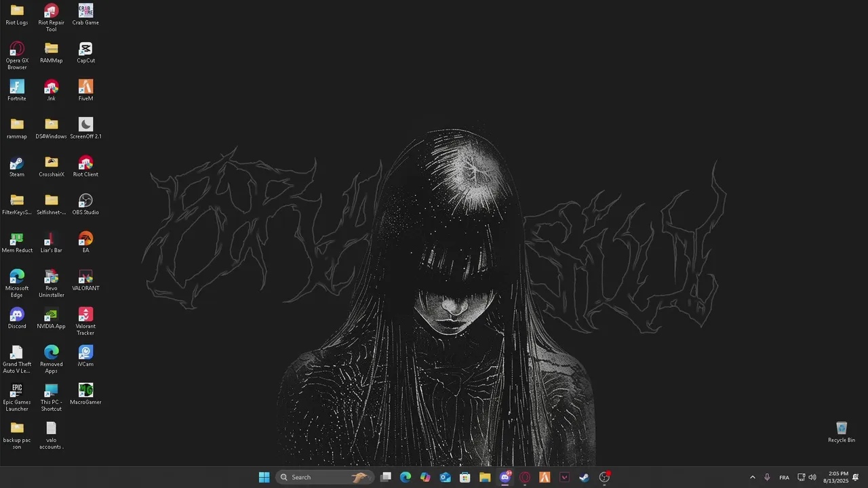Launch FiveM from the desktop
868x488 pixels.
click(85, 91)
